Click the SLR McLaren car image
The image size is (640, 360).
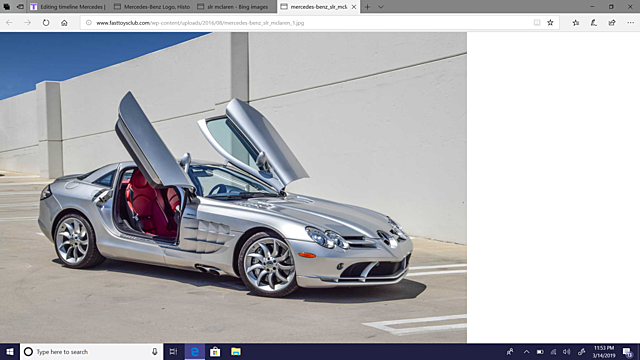(x=233, y=187)
